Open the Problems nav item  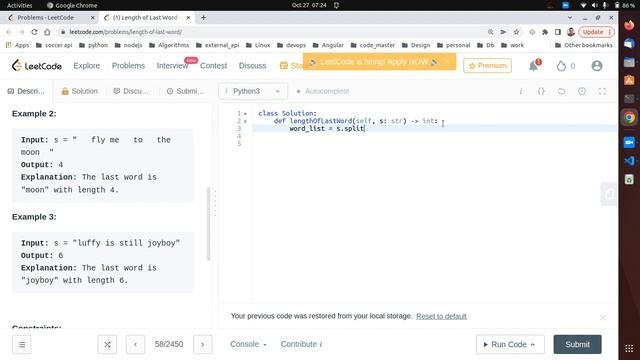click(x=128, y=66)
